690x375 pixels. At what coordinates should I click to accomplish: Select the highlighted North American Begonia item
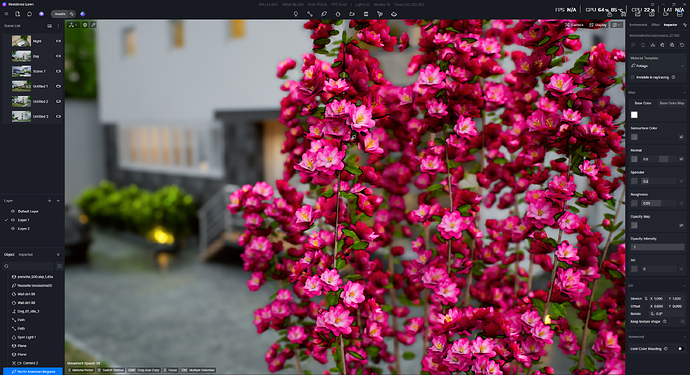pyautogui.click(x=33, y=371)
